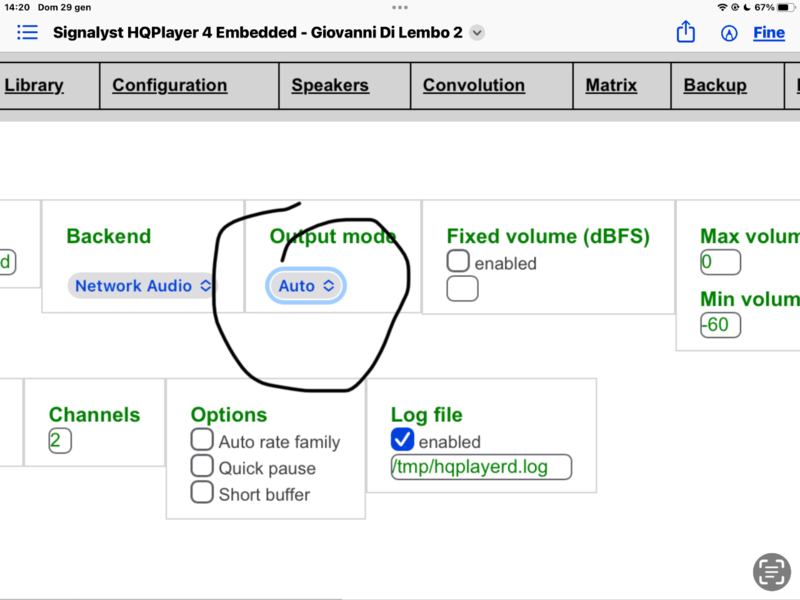Viewport: 800px width, 600px height.
Task: Click the /tmp/hqplayerd.log path input field
Action: coord(482,467)
